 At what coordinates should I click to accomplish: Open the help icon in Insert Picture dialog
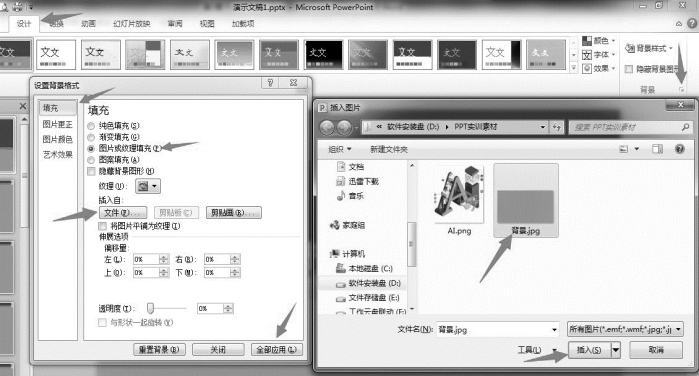pos(679,149)
